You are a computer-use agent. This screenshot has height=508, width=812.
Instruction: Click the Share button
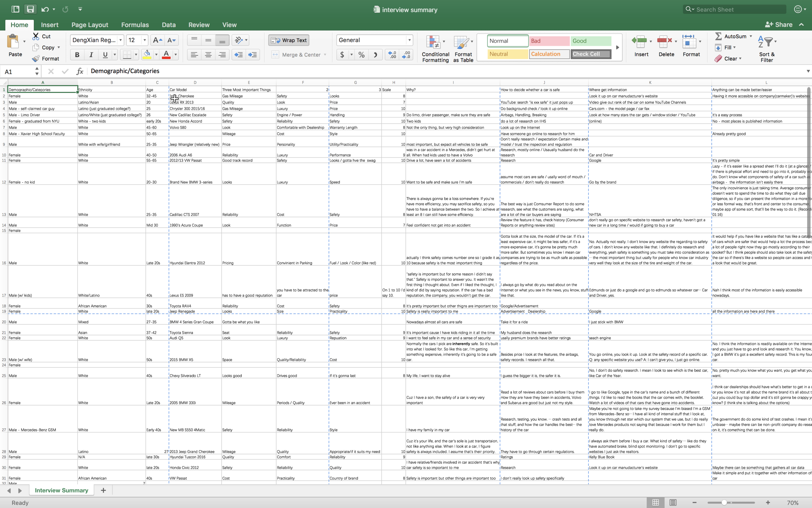[779, 24]
